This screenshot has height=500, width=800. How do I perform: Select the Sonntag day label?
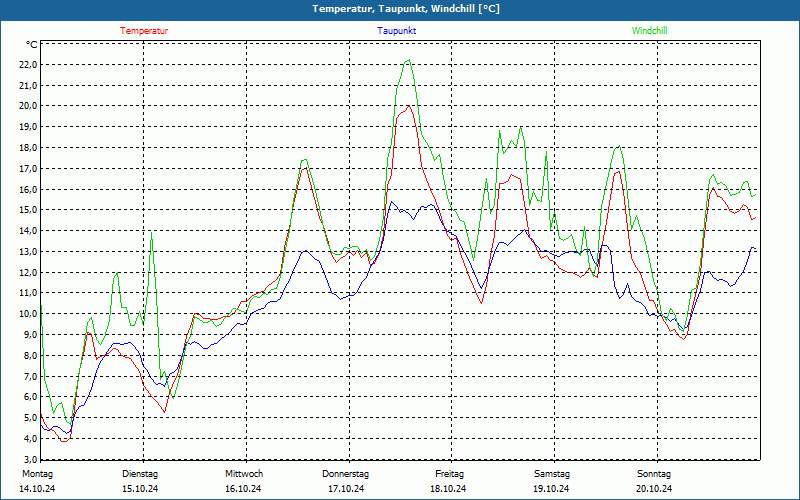654,474
